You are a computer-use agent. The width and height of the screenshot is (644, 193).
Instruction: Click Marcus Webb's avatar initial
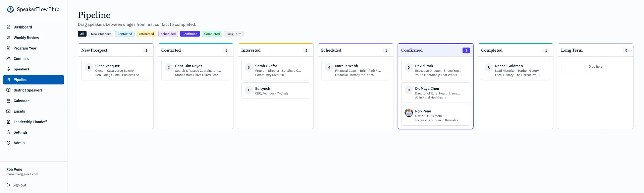(x=329, y=68)
